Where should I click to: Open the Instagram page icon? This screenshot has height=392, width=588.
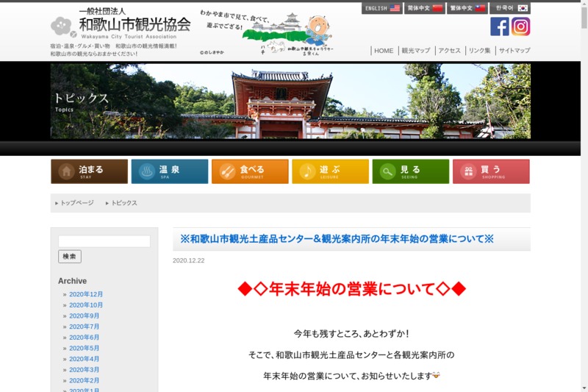point(521,26)
